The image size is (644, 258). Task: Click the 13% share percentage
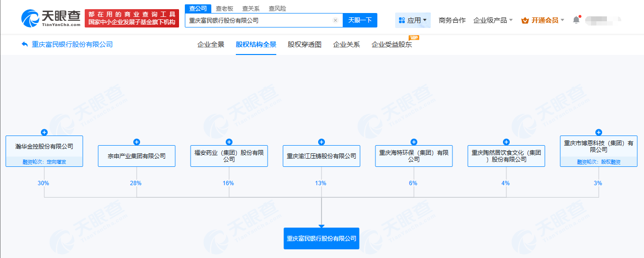(x=321, y=183)
